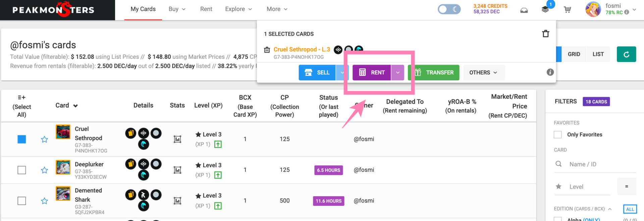Open the Cruel Sethropod card thumbnail

coord(63,132)
